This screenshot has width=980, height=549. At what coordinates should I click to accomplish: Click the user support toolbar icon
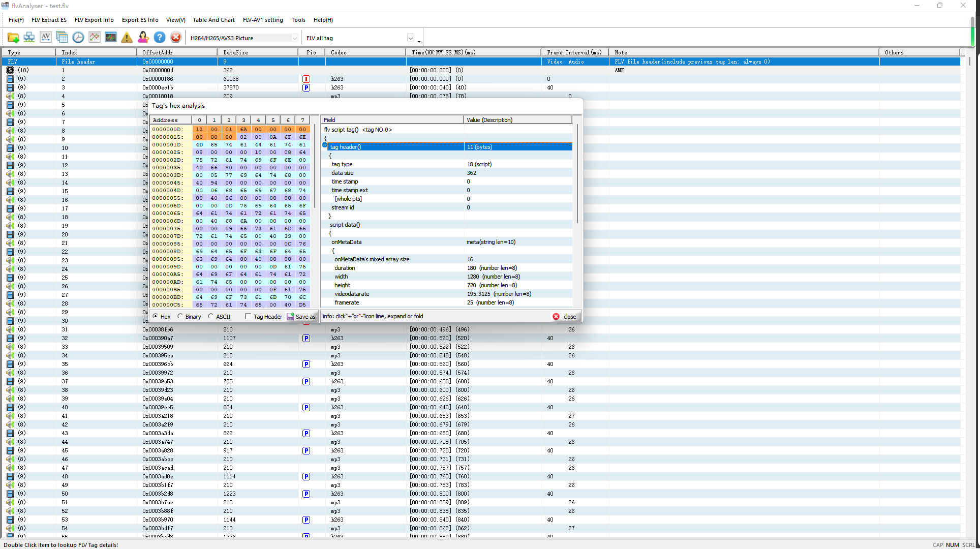tap(143, 38)
